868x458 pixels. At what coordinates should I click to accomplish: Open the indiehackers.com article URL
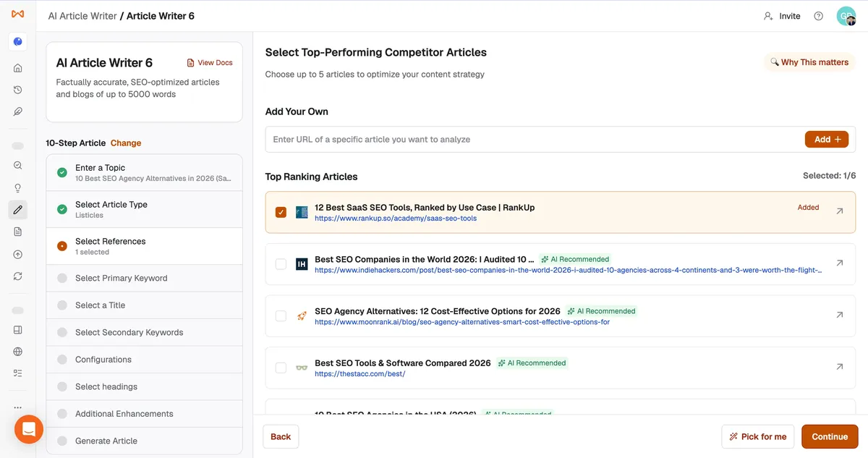pos(568,270)
